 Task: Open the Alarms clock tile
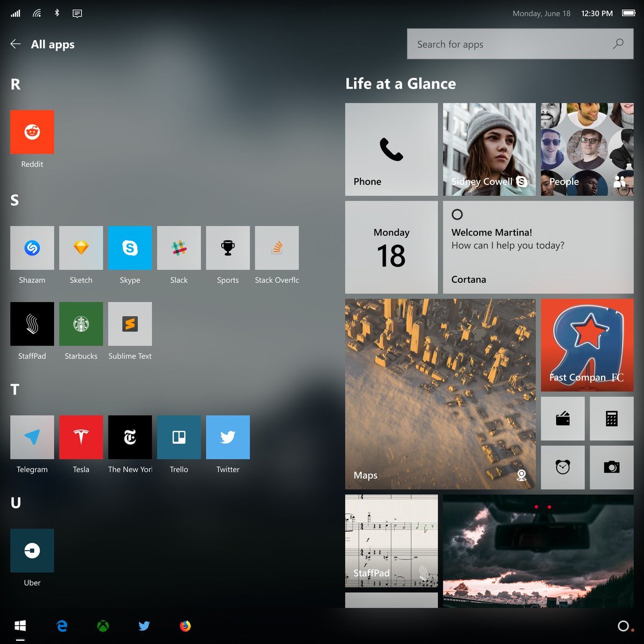coord(563,467)
